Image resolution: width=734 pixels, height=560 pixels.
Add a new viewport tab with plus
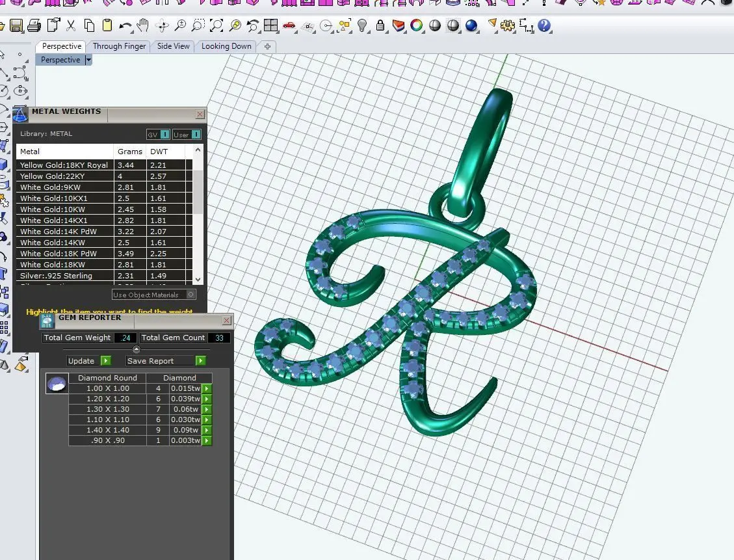pos(267,46)
